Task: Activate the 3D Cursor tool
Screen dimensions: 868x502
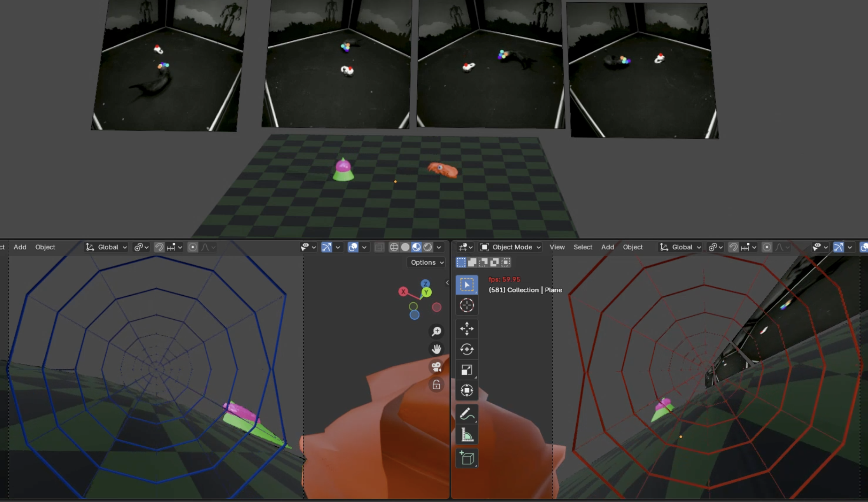Action: 467,305
